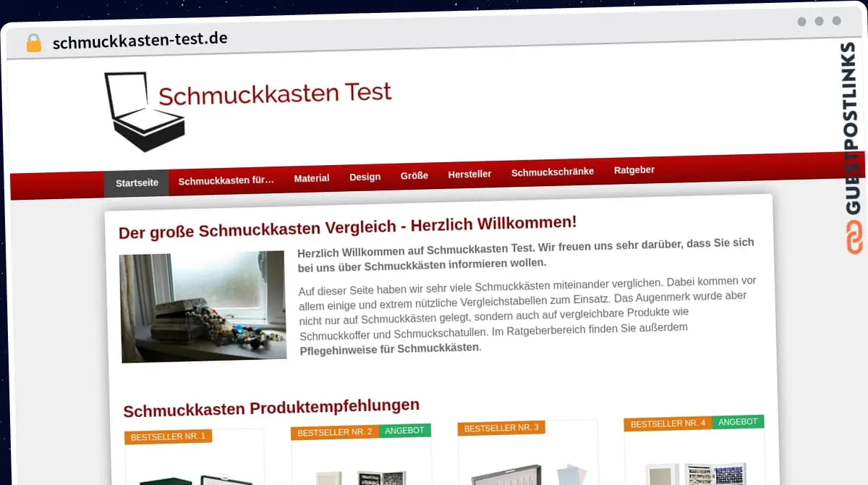Viewport: 868px width, 485px height.
Task: Click the Schmuckkasten Test site title
Action: point(275,94)
